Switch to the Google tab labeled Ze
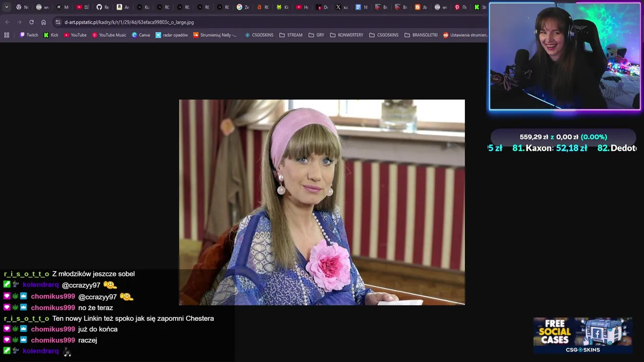The width and height of the screenshot is (644, 362). (x=243, y=7)
